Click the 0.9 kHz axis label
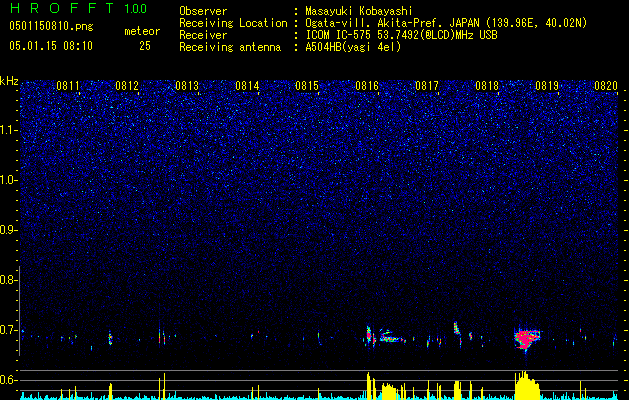 9,230
